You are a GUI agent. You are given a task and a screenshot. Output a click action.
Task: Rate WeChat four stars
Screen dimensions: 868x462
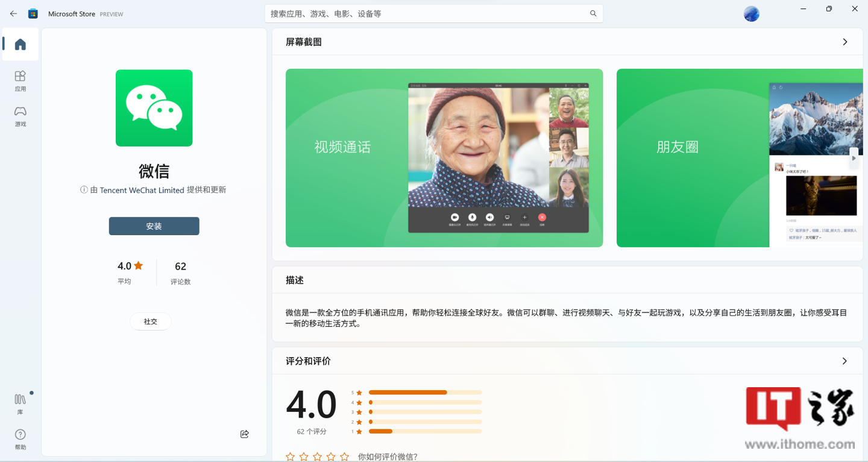pyautogui.click(x=331, y=457)
